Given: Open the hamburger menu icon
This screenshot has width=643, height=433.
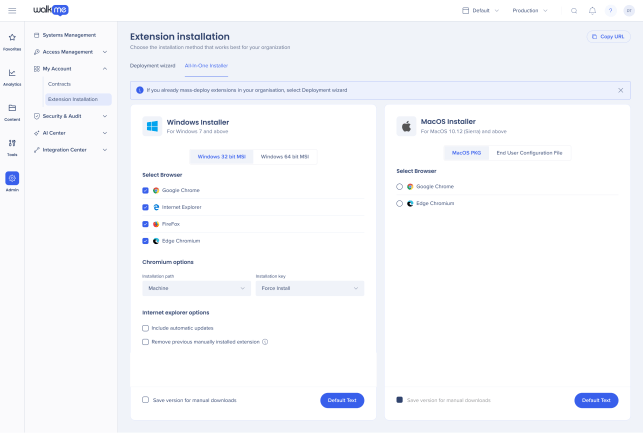Looking at the screenshot, I should pyautogui.click(x=12, y=11).
